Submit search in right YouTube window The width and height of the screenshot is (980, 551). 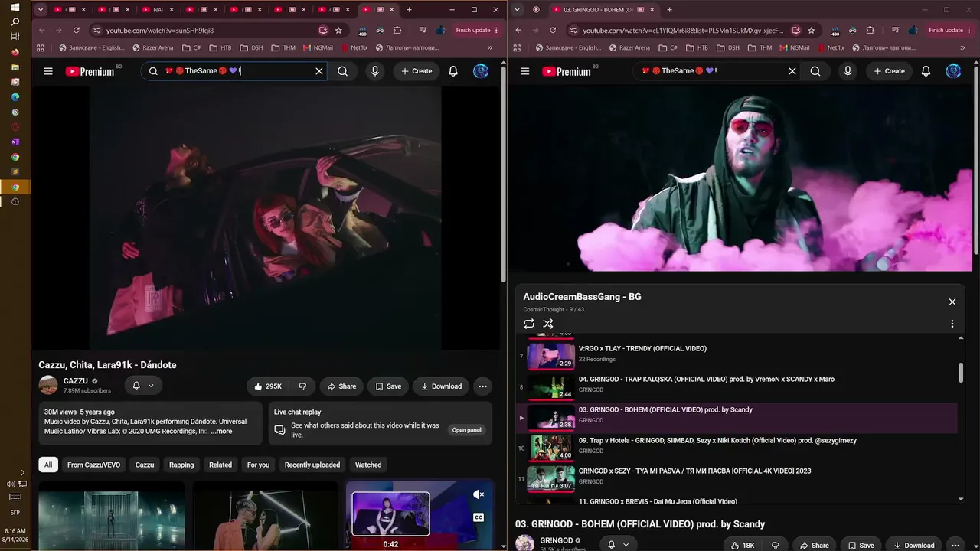(815, 71)
